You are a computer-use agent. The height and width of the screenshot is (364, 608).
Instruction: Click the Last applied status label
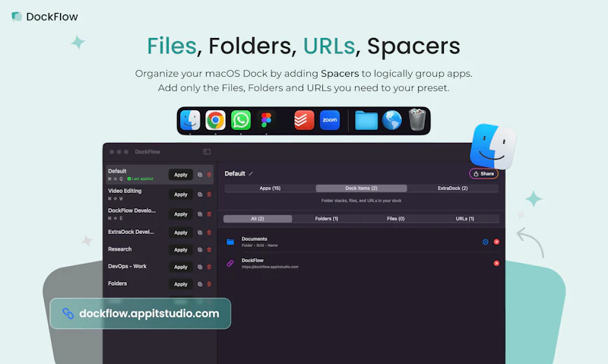tap(141, 179)
